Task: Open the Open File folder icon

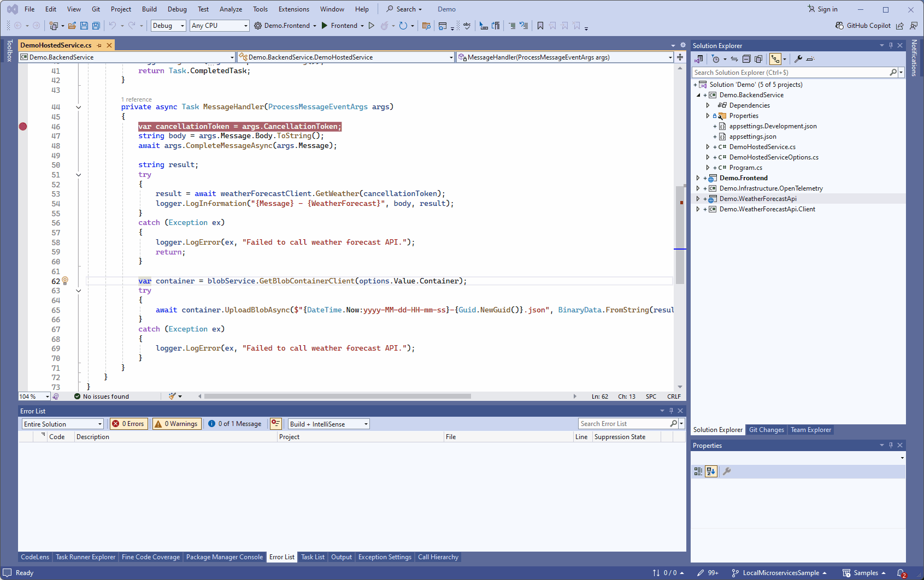Action: pos(72,26)
